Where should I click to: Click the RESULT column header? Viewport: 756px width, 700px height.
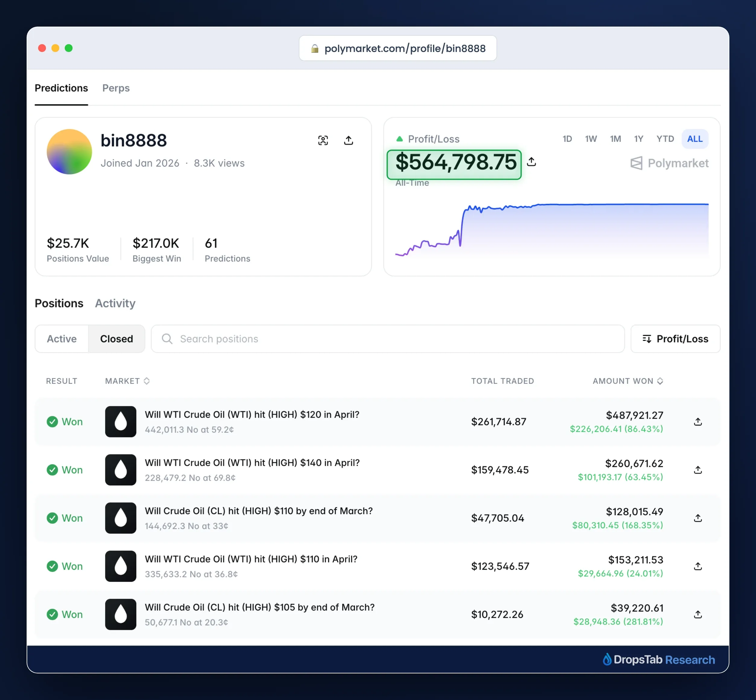coord(61,381)
